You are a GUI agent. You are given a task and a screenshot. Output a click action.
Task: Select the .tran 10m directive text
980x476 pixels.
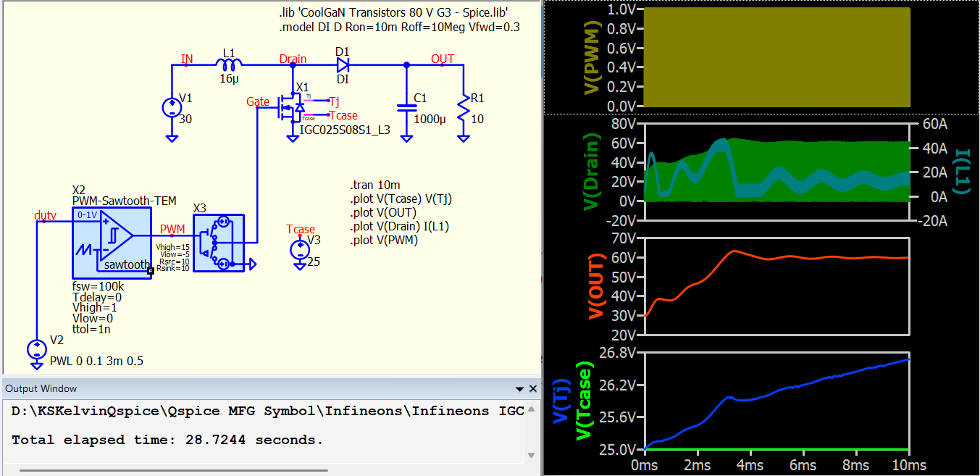(x=374, y=185)
